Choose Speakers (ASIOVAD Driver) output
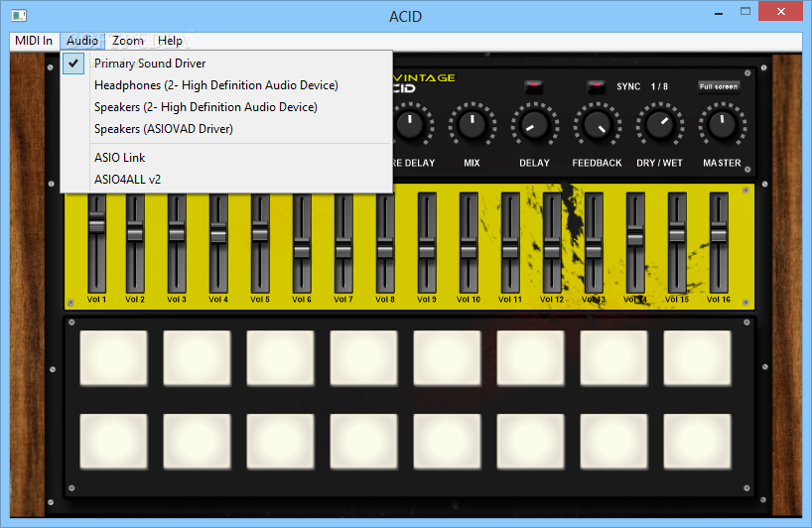The width and height of the screenshot is (812, 528). [226, 128]
